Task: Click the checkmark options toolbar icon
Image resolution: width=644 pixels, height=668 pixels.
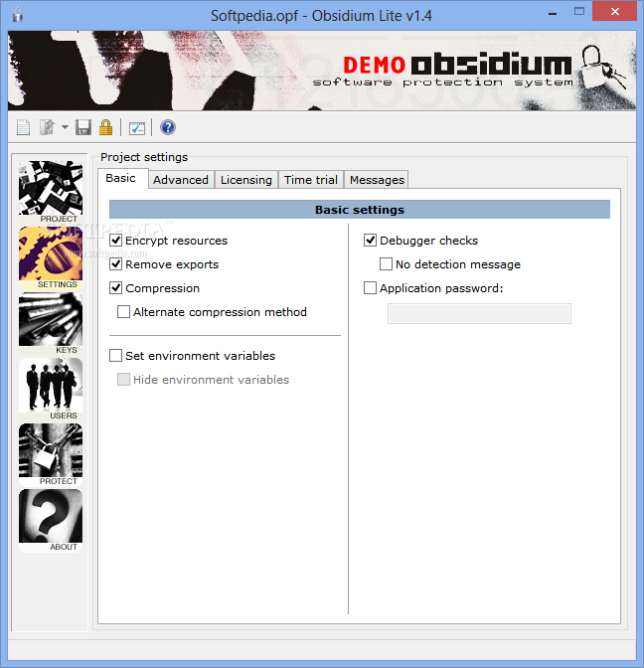Action: (137, 128)
